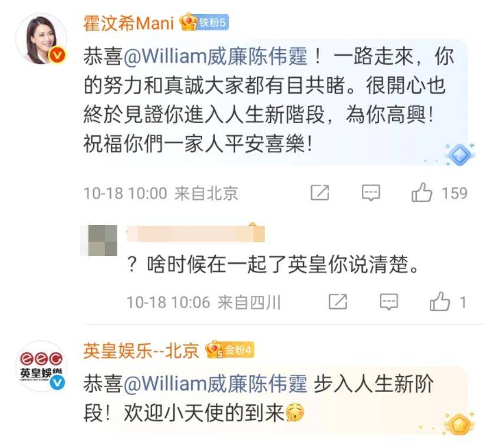Like 霍汶希Mani's comment with 159 likes
This screenshot has height=448, width=484.
click(422, 193)
